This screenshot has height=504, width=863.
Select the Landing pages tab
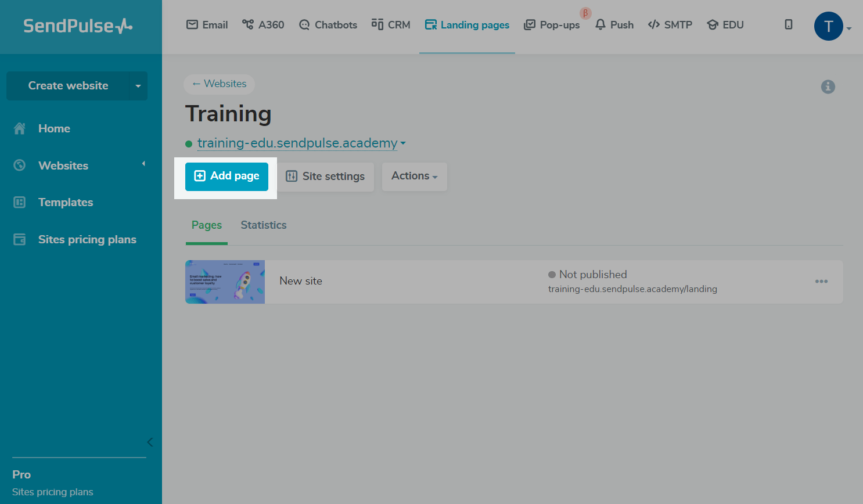pyautogui.click(x=468, y=25)
